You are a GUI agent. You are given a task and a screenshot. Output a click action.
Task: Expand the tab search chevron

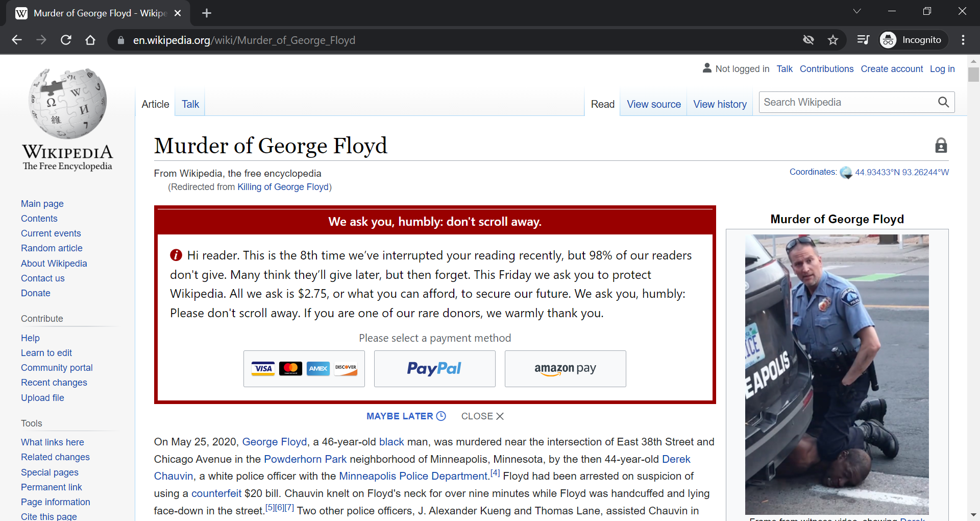coord(857,11)
